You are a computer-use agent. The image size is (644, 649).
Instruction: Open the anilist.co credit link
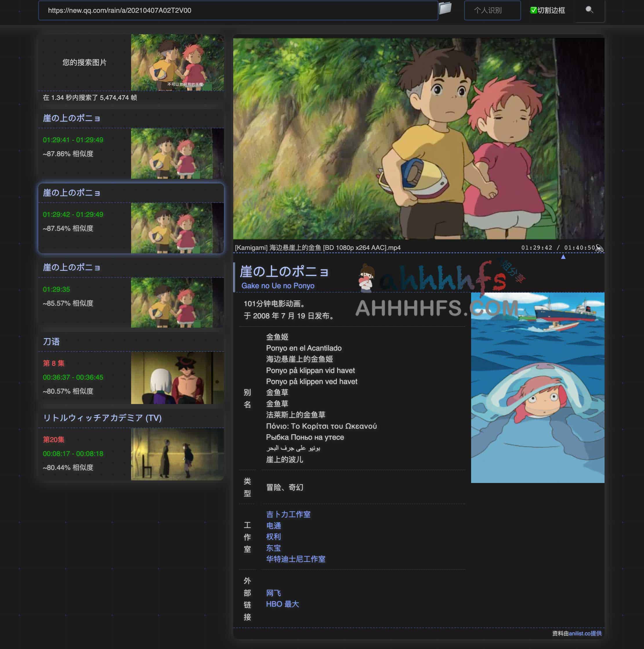tap(585, 634)
